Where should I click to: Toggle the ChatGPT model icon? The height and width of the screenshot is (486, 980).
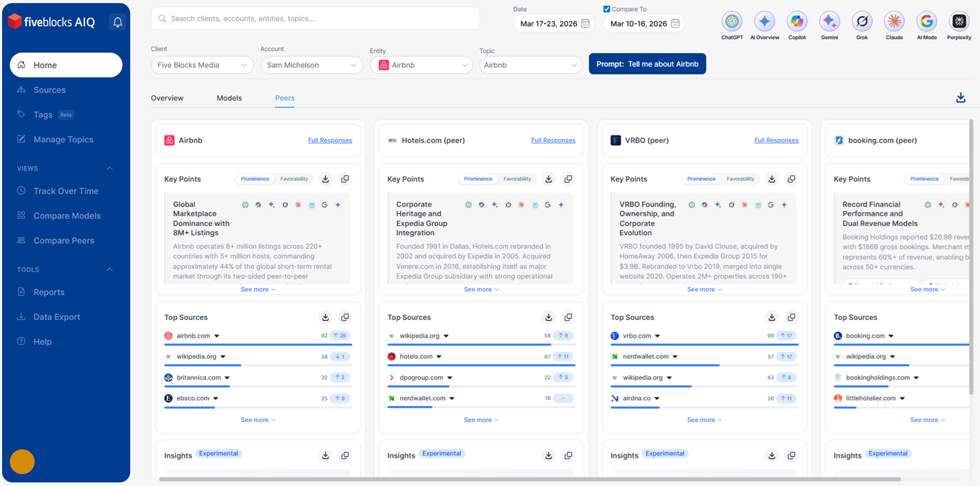[732, 21]
